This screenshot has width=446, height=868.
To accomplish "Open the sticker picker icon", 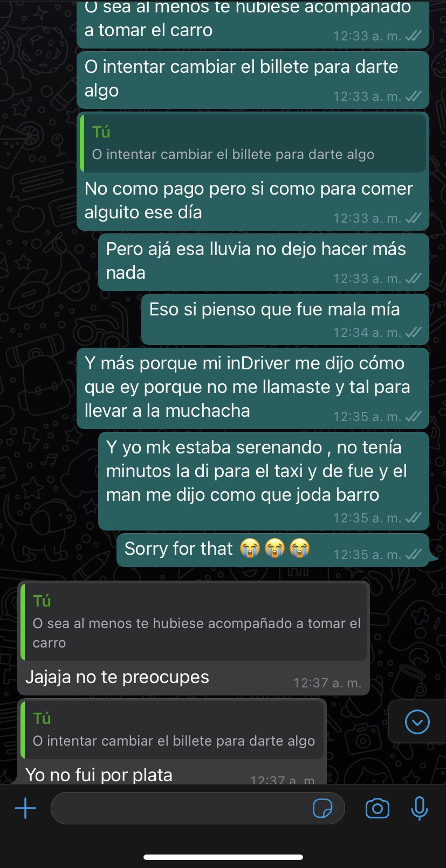I will [323, 808].
